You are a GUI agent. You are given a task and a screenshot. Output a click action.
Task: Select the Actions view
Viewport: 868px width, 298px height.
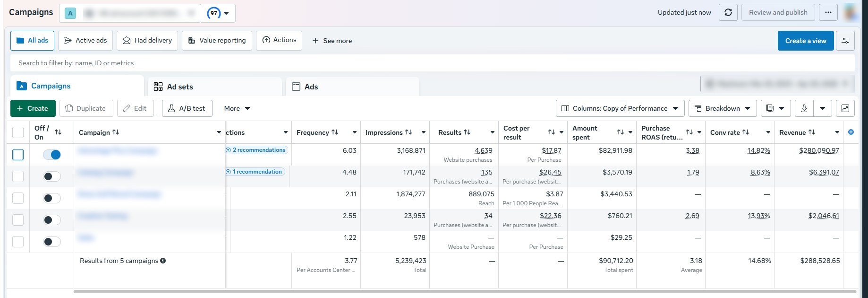pyautogui.click(x=279, y=40)
